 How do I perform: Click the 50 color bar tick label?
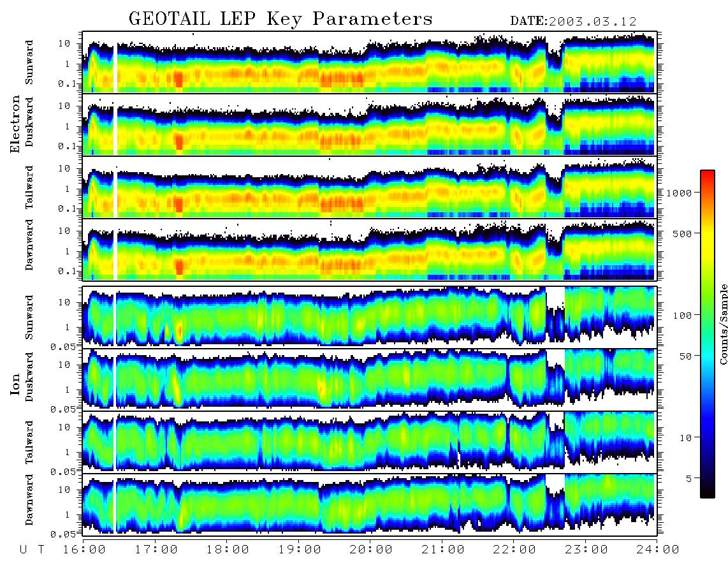coord(685,356)
